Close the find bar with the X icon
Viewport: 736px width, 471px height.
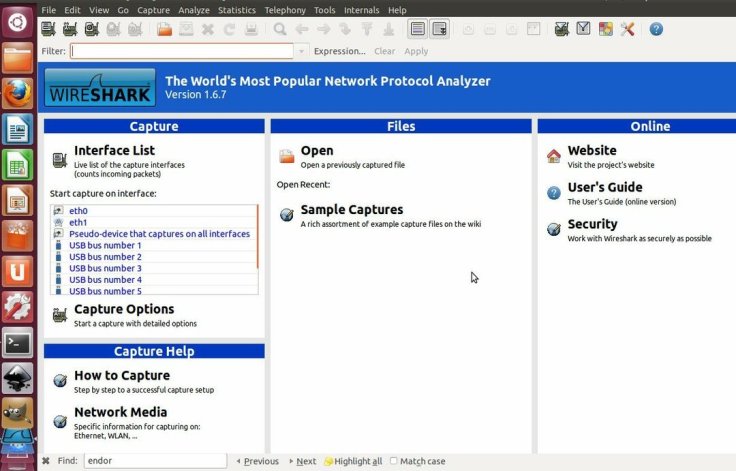[x=46, y=461]
